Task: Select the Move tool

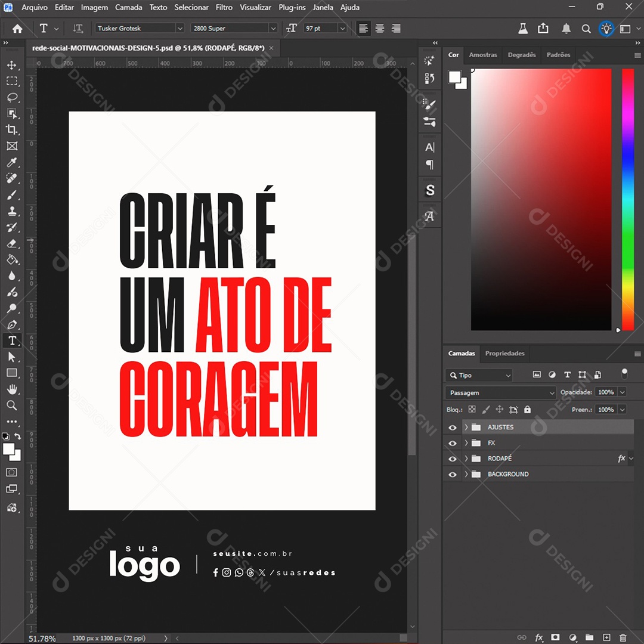Action: pos(12,65)
